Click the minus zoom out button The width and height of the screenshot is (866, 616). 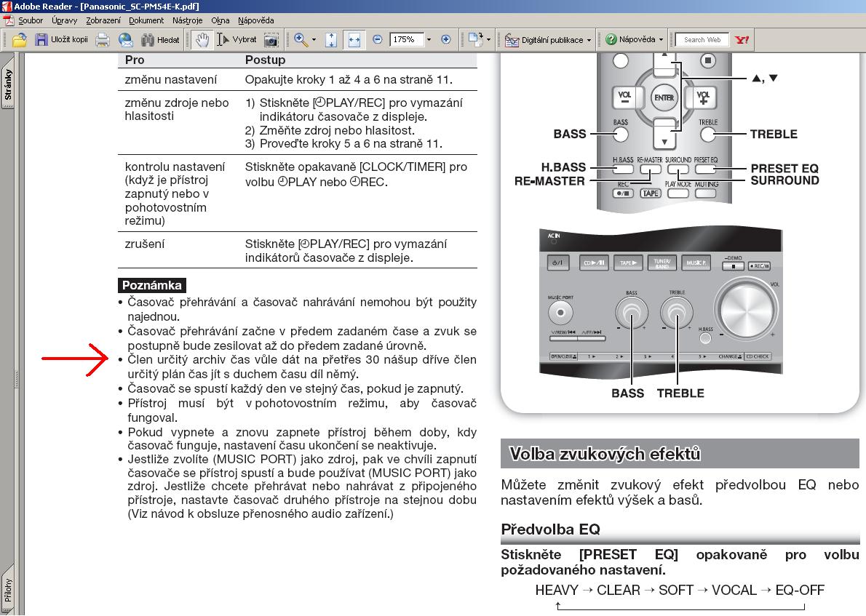pos(378,40)
